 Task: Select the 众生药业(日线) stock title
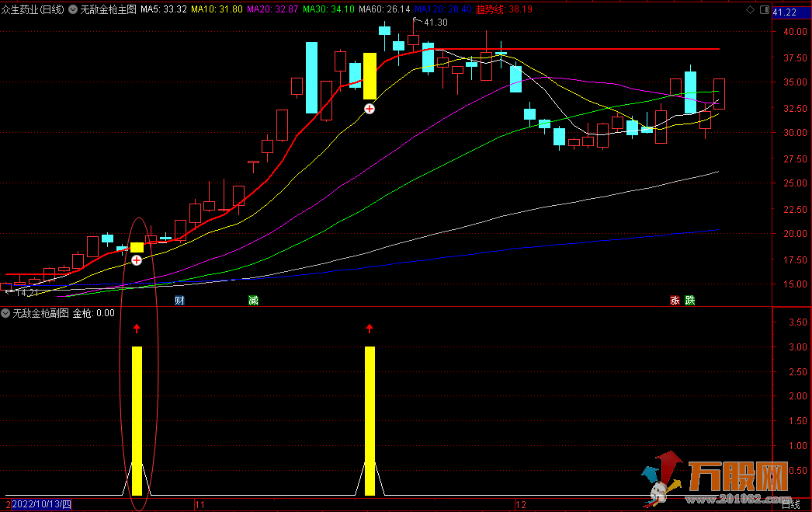click(33, 9)
